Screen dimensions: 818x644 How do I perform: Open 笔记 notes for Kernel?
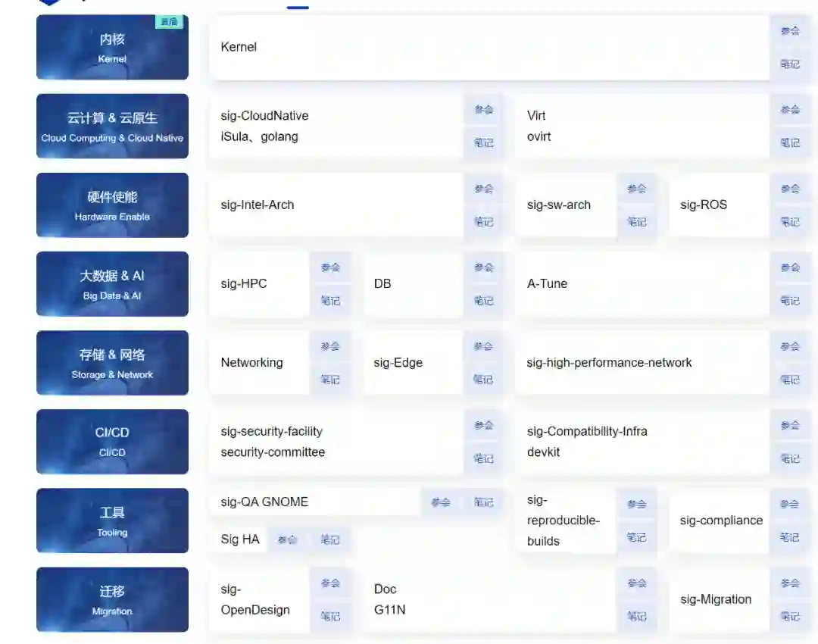(790, 64)
